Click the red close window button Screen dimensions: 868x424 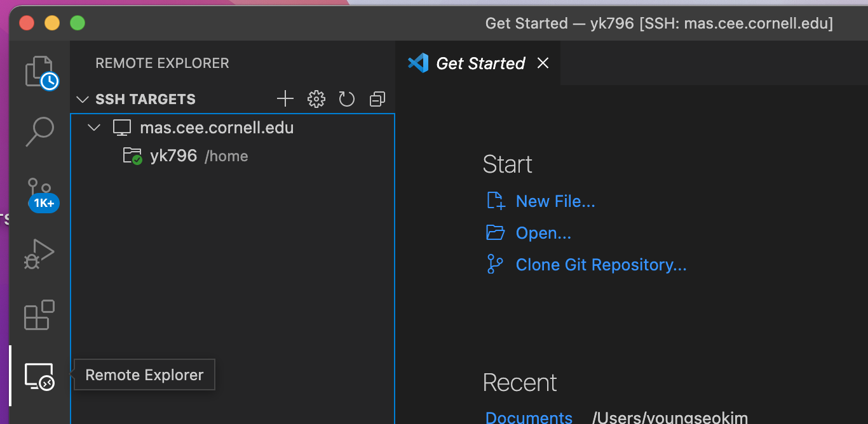[x=26, y=23]
